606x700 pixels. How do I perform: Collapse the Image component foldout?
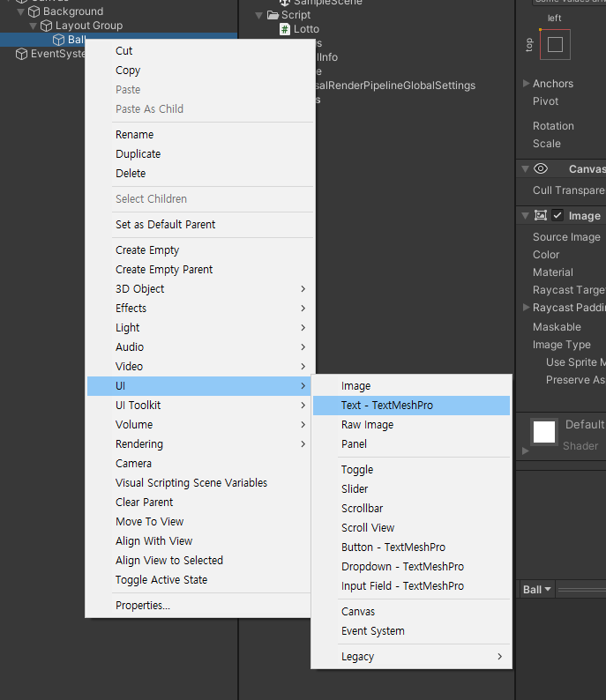525,216
